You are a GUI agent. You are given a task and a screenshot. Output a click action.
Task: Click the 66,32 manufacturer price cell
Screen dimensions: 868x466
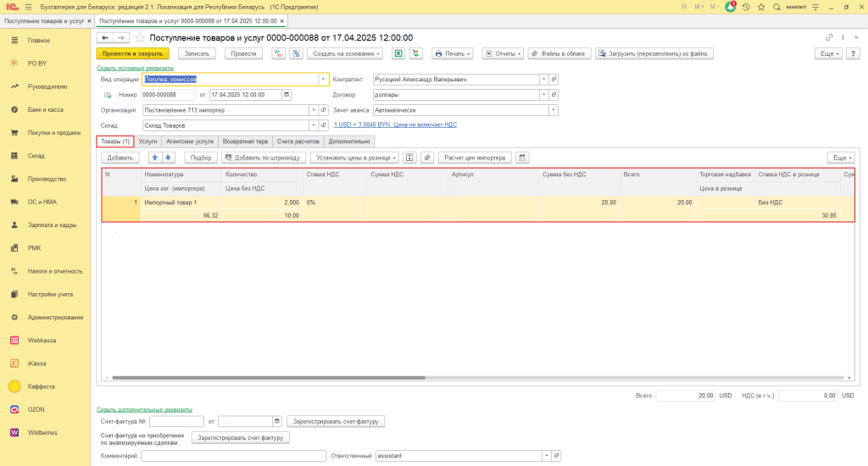(x=181, y=215)
